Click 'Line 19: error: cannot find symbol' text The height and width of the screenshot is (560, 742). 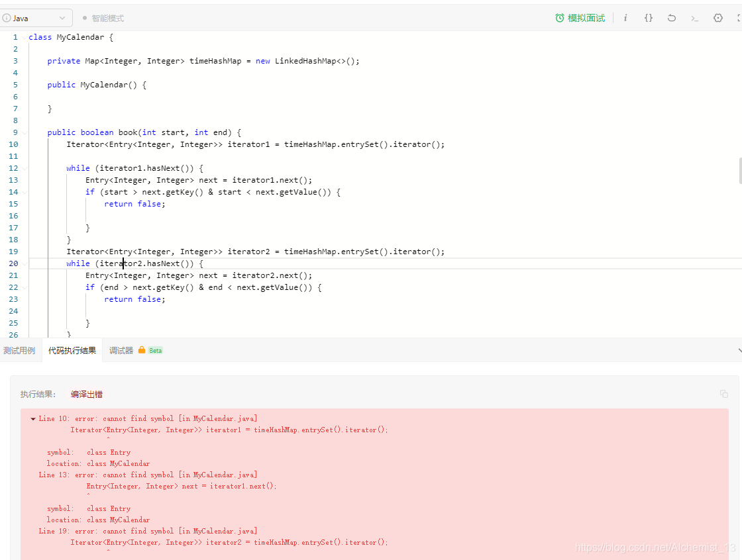click(106, 531)
